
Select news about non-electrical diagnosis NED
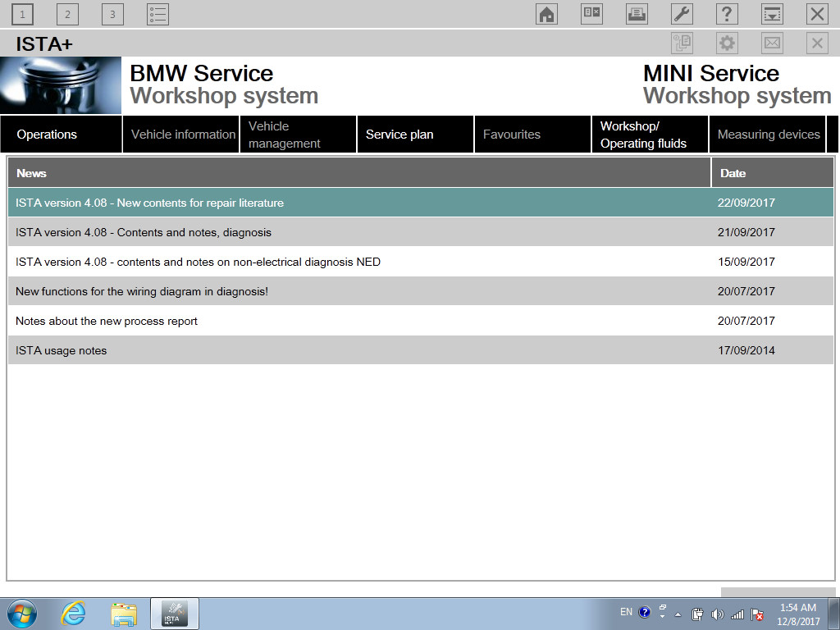[421, 262]
